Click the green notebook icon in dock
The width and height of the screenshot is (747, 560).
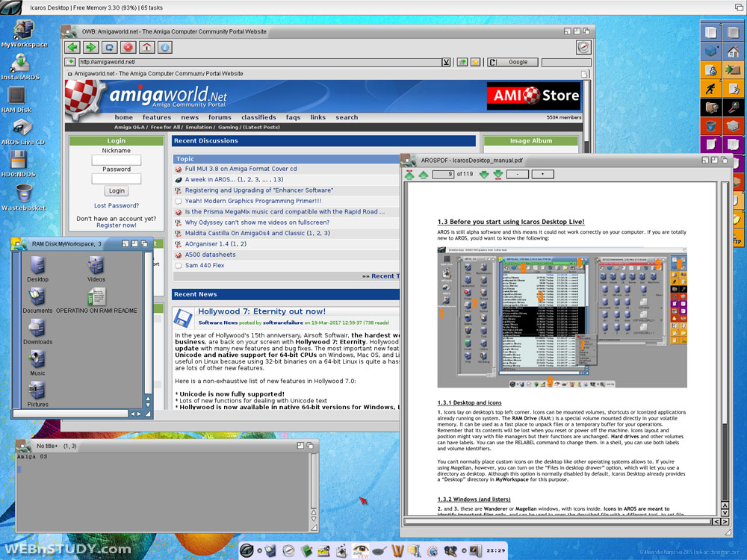coord(306,551)
